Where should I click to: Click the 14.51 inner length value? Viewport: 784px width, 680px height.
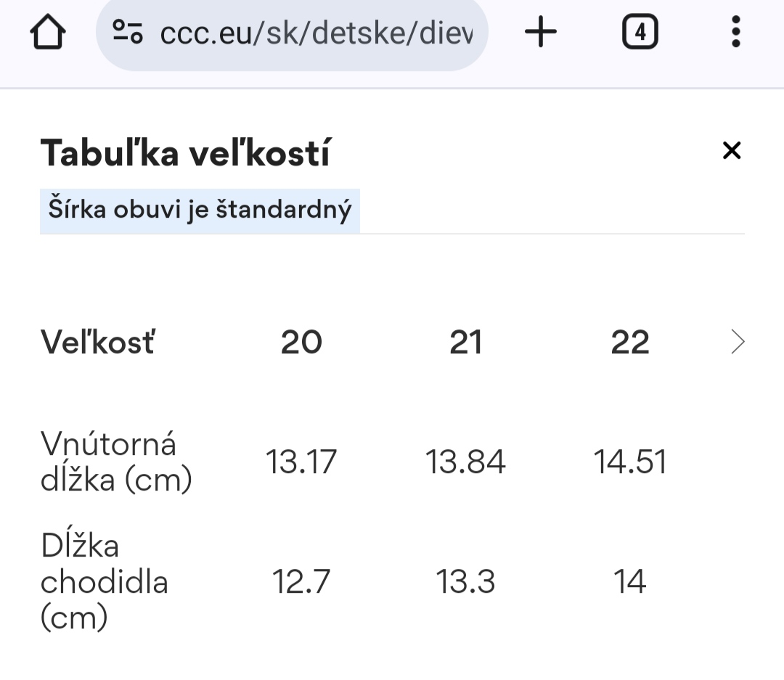629,462
